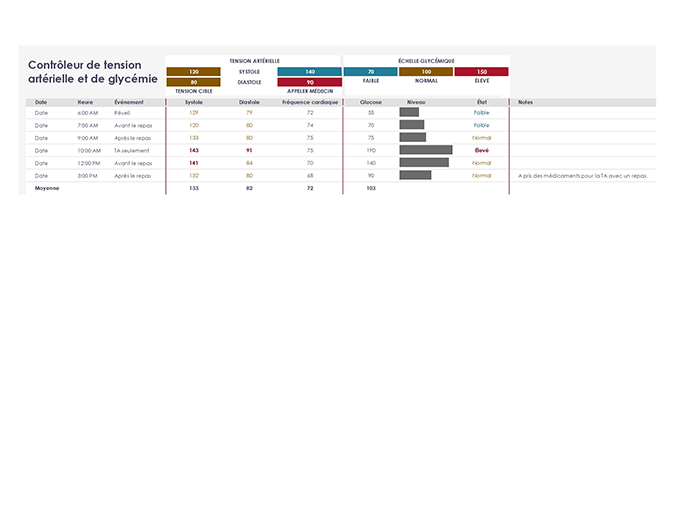Screen dimensions: 675x520
Task: Click the 'Date' column header
Action: (x=41, y=102)
